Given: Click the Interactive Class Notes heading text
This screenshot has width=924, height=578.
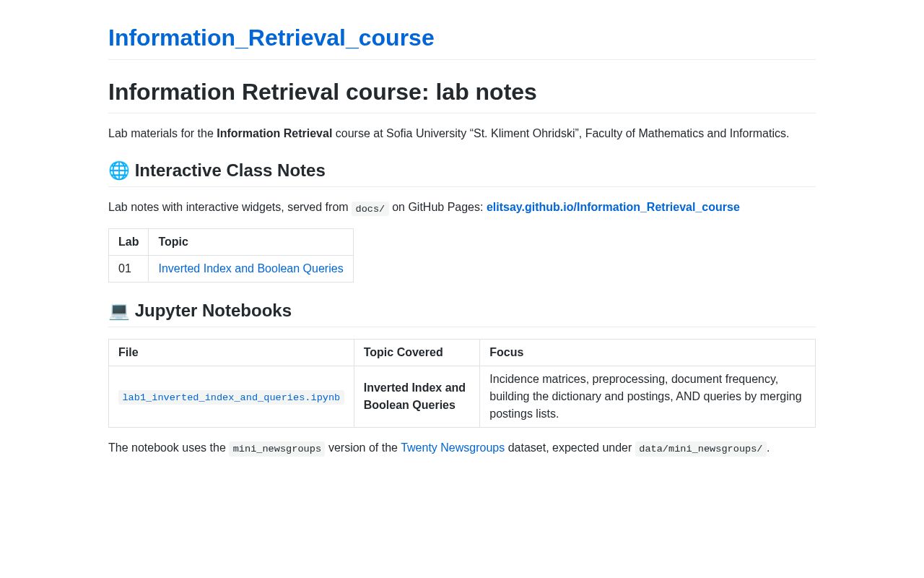Looking at the screenshot, I should coord(230,171).
